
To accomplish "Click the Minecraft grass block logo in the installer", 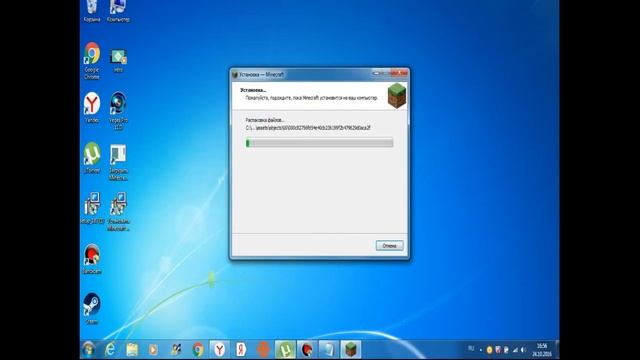I will pos(397,96).
